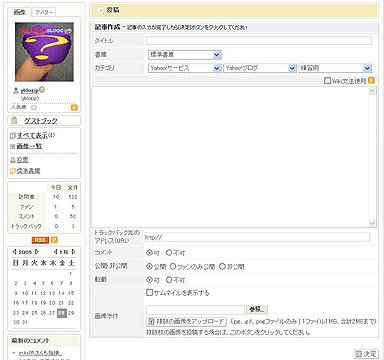
Task: Click the popularity star icon
Action: click(34, 107)
